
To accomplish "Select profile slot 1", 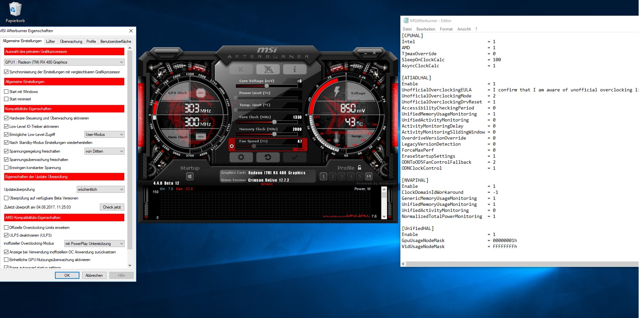I will click(323, 176).
